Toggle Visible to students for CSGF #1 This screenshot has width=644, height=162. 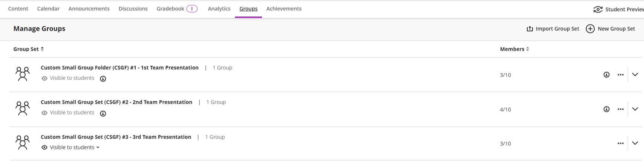(x=68, y=78)
